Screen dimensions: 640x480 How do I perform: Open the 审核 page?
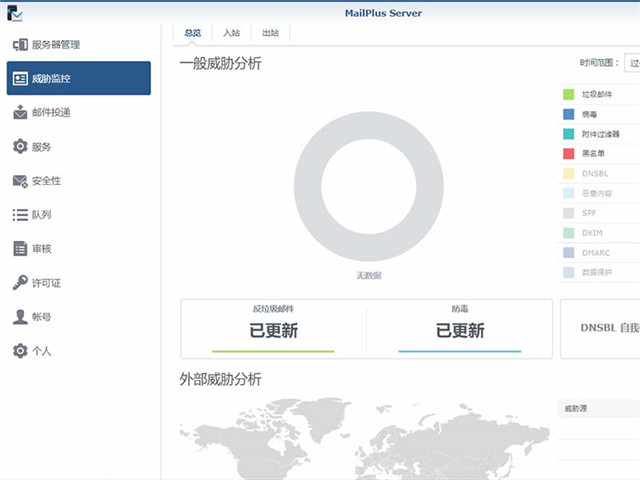(x=79, y=249)
